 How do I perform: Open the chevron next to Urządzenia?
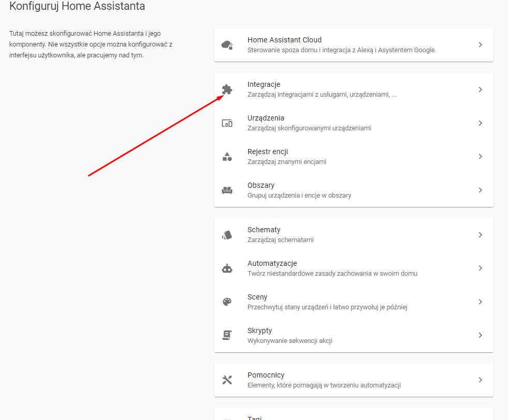(x=481, y=123)
